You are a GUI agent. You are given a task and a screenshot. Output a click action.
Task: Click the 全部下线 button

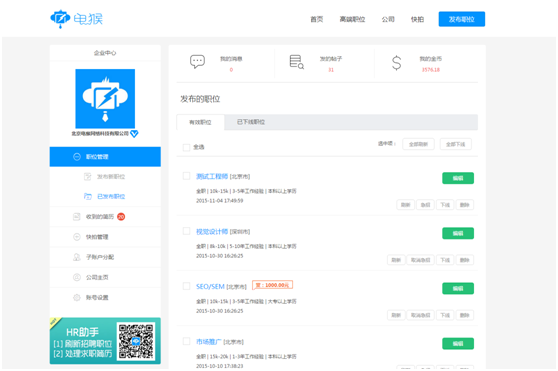point(456,144)
